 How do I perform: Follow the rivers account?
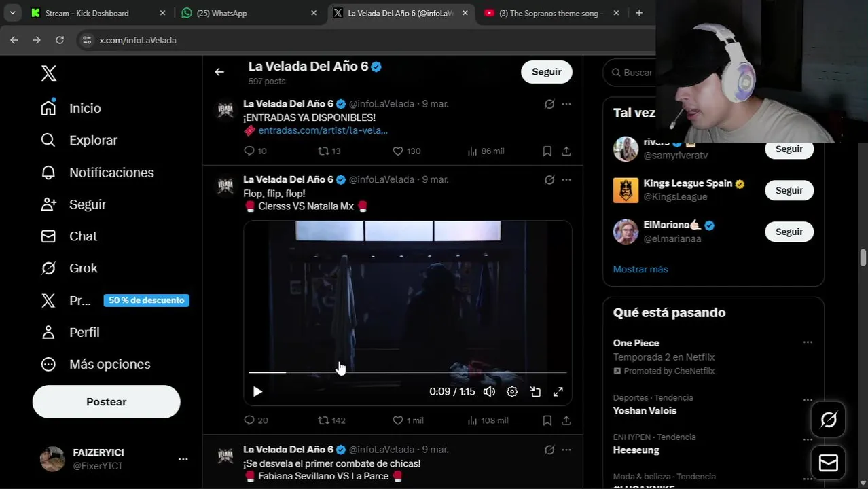coord(789,149)
